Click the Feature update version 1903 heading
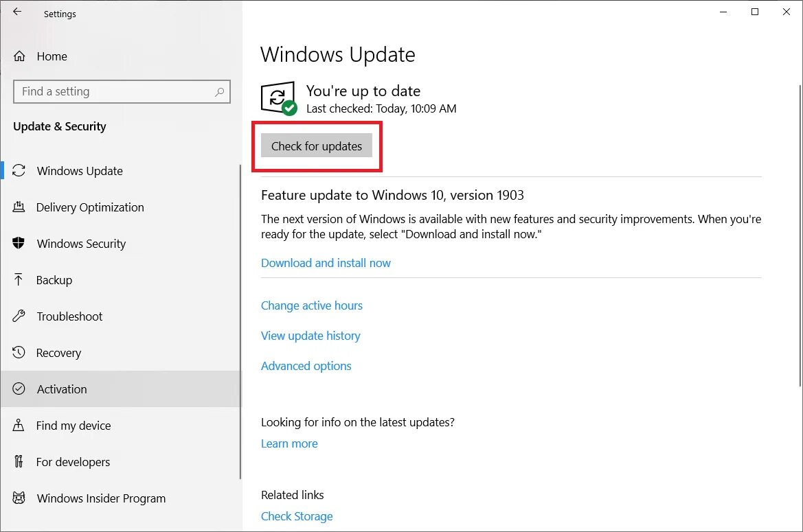Screen dimensions: 803x532 tap(392, 195)
